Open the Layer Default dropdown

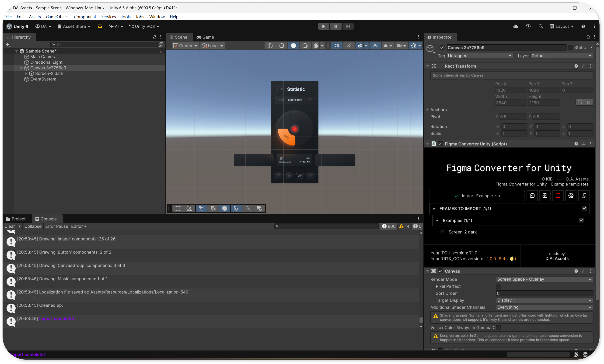pyautogui.click(x=561, y=56)
